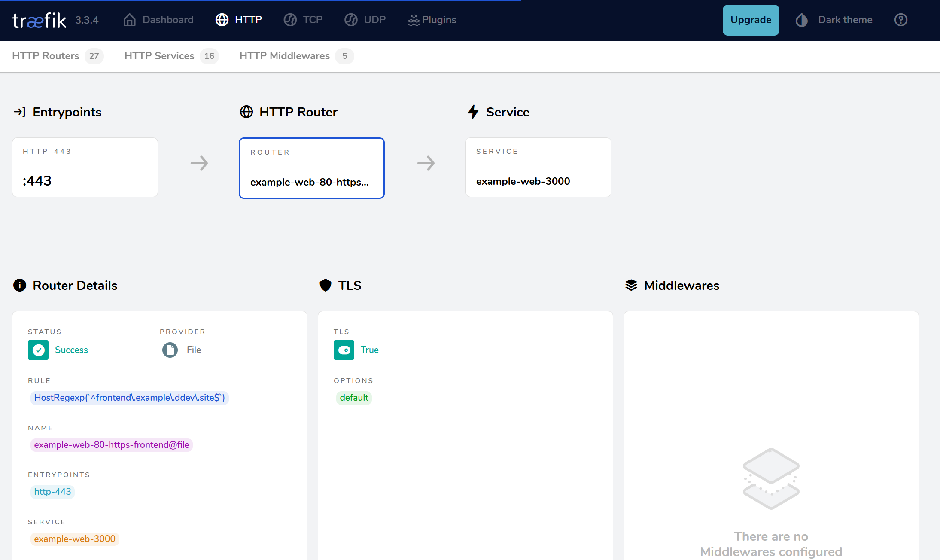Click the Upgrade button
Viewport: 940px width, 560px height.
tap(751, 20)
